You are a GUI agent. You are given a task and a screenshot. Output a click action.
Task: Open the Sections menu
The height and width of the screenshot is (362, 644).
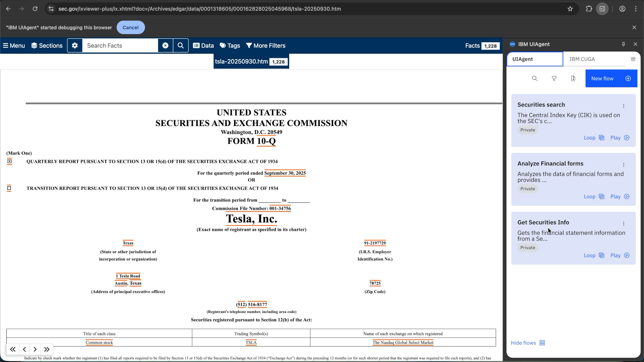(47, 46)
